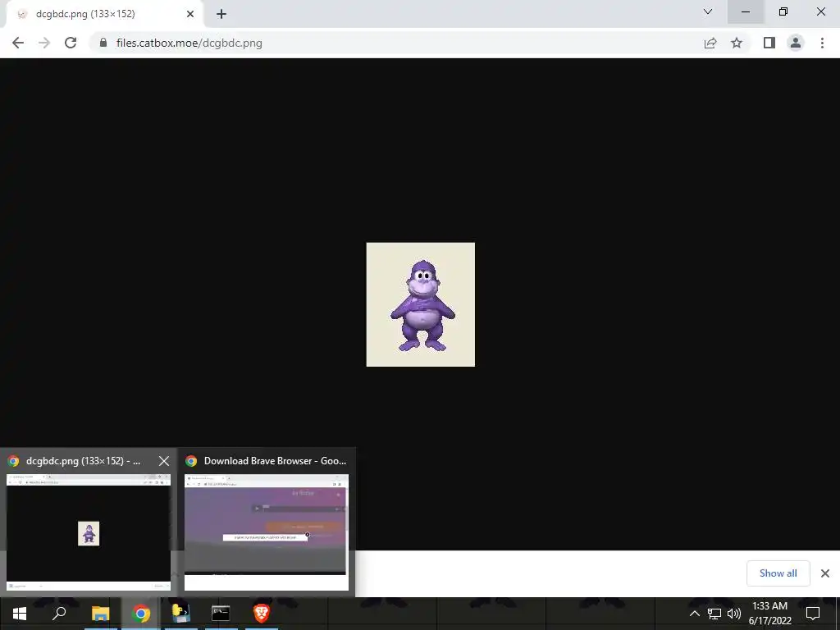Viewport: 840px width, 630px height.
Task: Switch to Download Brave Browser window preview
Action: [x=267, y=532]
